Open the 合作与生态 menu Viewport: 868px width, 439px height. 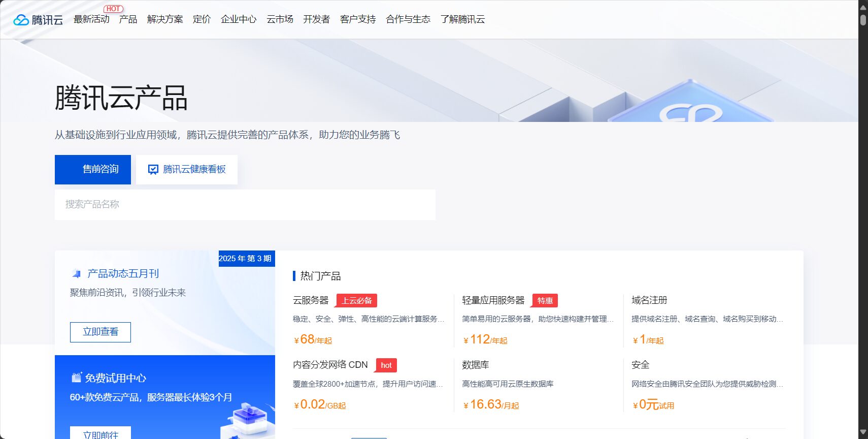(x=408, y=19)
